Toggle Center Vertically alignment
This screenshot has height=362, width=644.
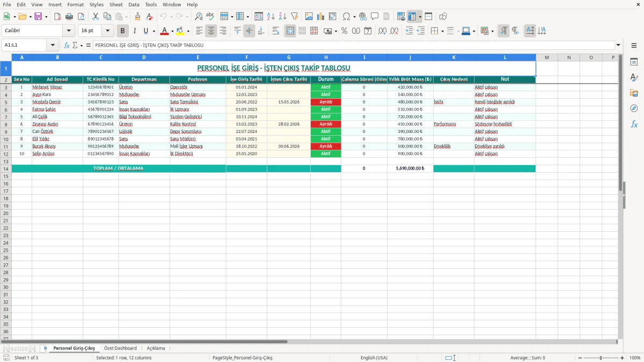[x=249, y=31]
